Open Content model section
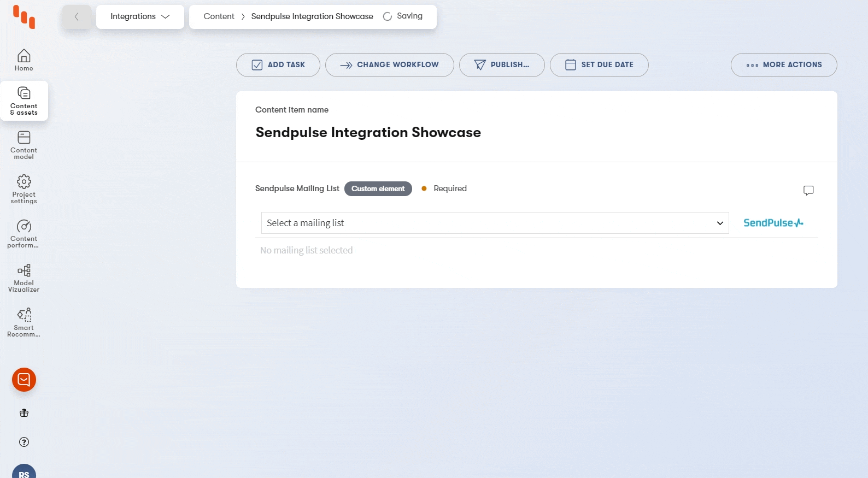Image resolution: width=868 pixels, height=478 pixels. click(24, 145)
